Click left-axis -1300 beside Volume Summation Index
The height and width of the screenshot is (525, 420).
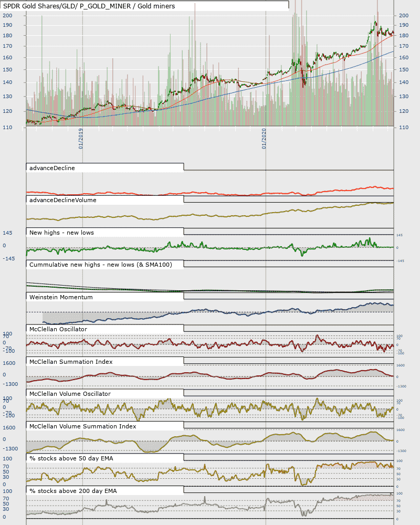coord(10,449)
